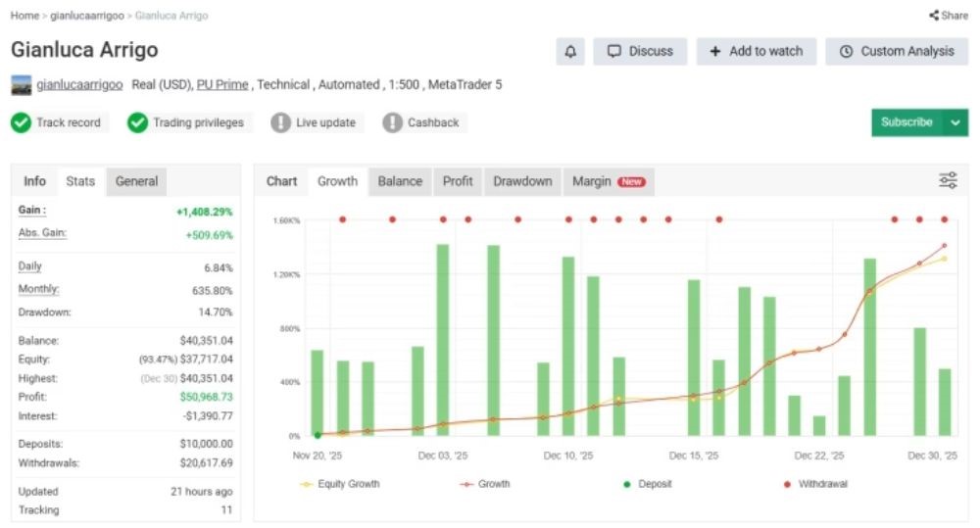Switch to the Stats tab
This screenshot has width=980, height=528.
80,181
